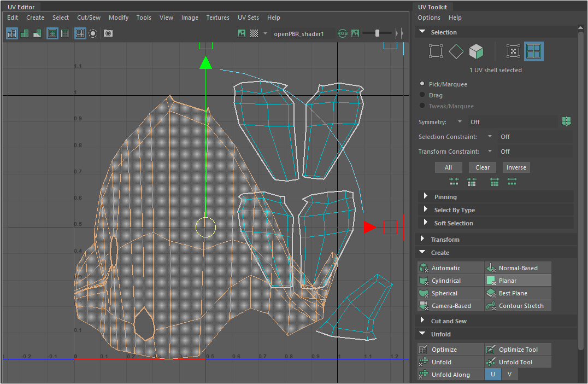Select the Pick/Marquee radio button
Screen dimensions: 588x384
tap(422, 84)
